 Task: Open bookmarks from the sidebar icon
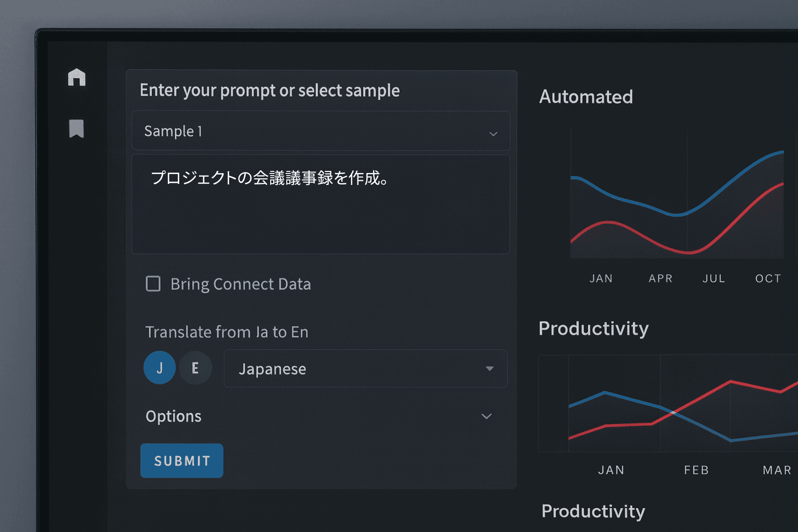click(x=77, y=128)
